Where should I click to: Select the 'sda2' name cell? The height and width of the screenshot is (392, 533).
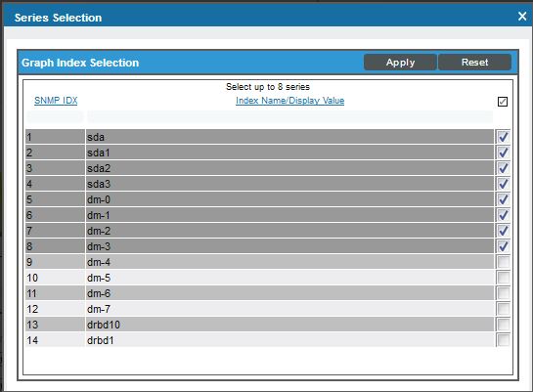(x=289, y=168)
